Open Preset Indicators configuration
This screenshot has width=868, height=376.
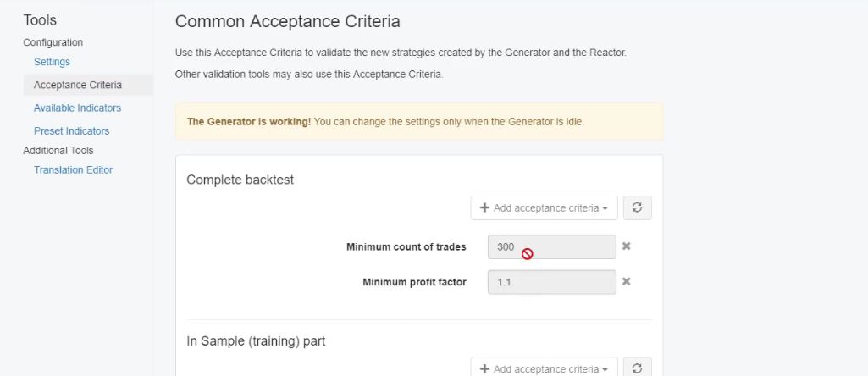pos(71,131)
